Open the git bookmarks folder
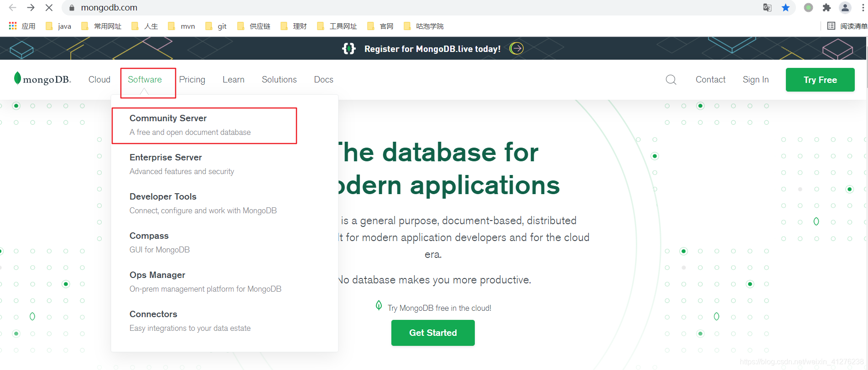This screenshot has height=370, width=868. tap(216, 26)
